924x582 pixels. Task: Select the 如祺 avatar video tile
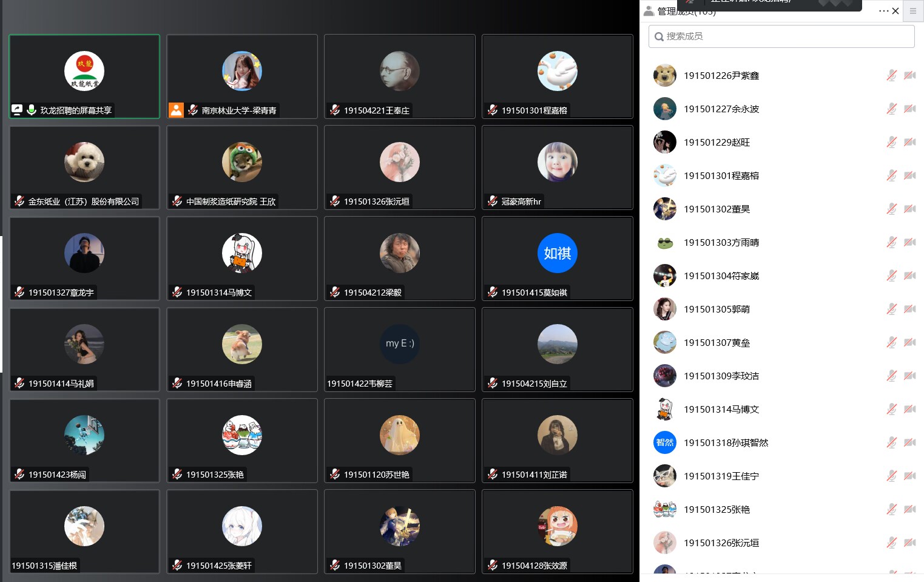click(558, 259)
